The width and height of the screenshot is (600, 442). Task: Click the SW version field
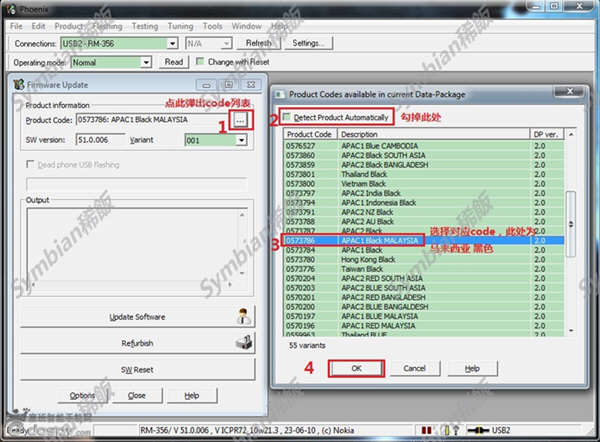(100, 140)
